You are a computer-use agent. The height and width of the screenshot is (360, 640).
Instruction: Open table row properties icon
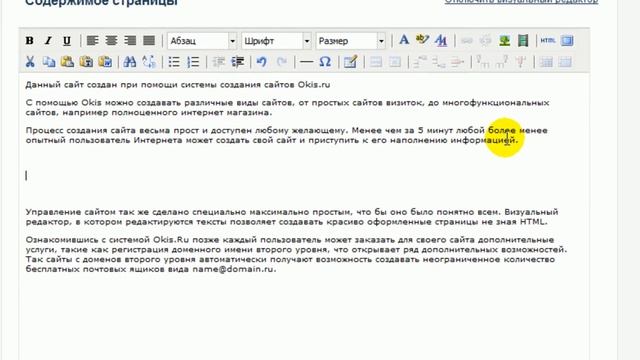click(x=376, y=62)
